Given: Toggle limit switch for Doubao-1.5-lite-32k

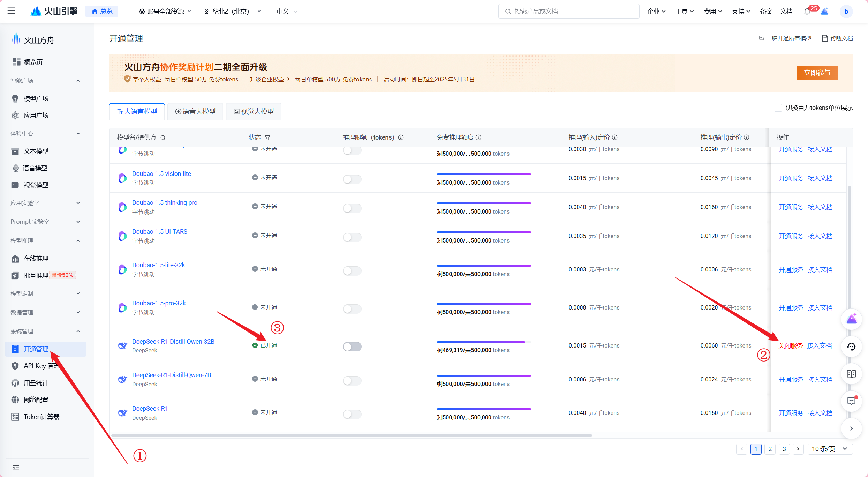Looking at the screenshot, I should 352,271.
